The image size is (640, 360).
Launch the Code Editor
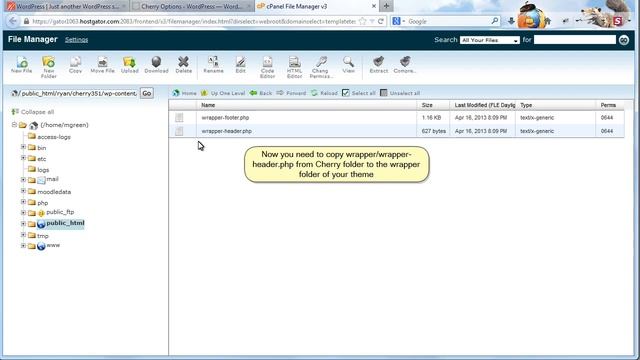267,67
